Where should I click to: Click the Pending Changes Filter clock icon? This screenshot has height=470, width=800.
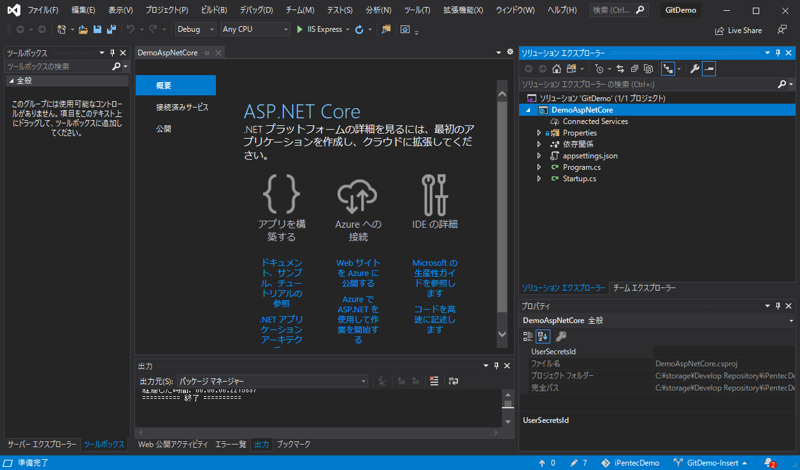click(599, 68)
